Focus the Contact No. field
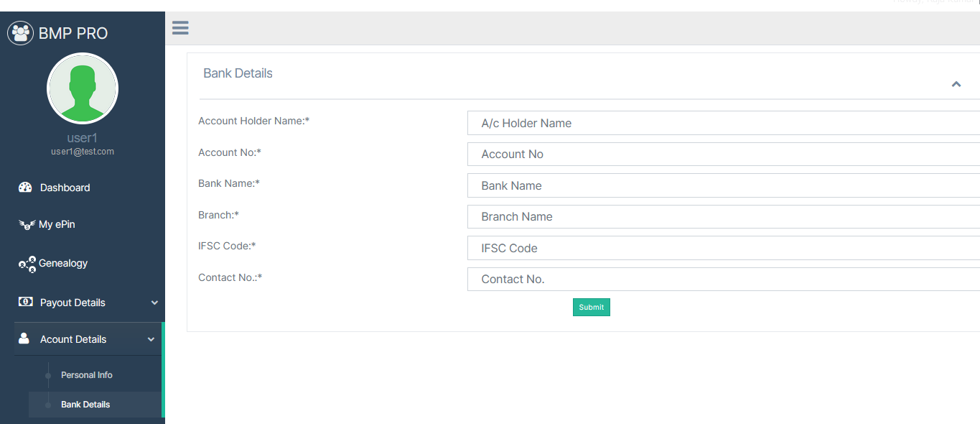Viewport: 980px width, 424px height. pos(722,279)
